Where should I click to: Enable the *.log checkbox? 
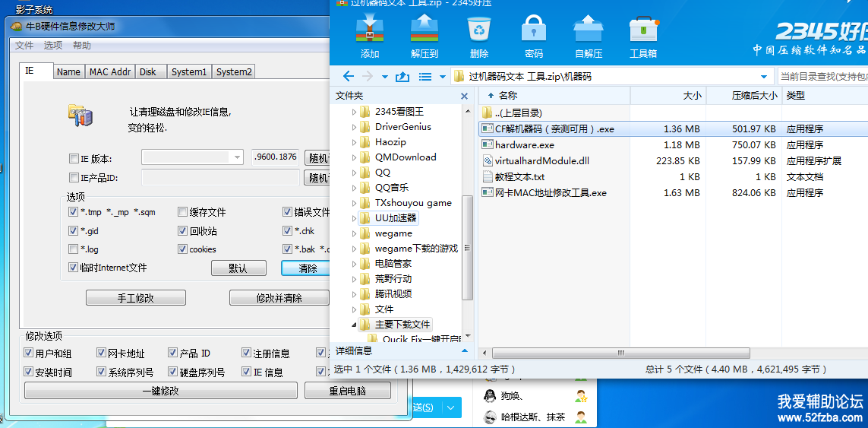(73, 249)
